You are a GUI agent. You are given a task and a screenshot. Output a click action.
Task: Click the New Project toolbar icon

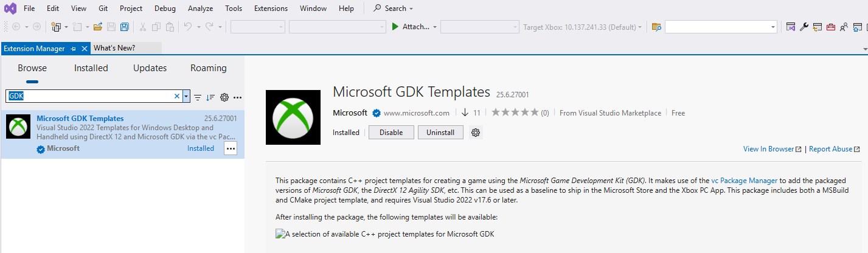click(x=56, y=27)
